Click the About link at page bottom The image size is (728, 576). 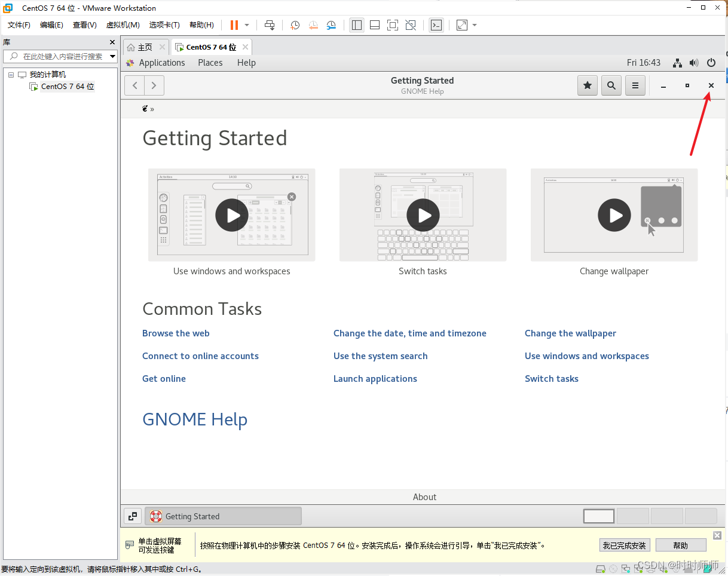click(424, 497)
